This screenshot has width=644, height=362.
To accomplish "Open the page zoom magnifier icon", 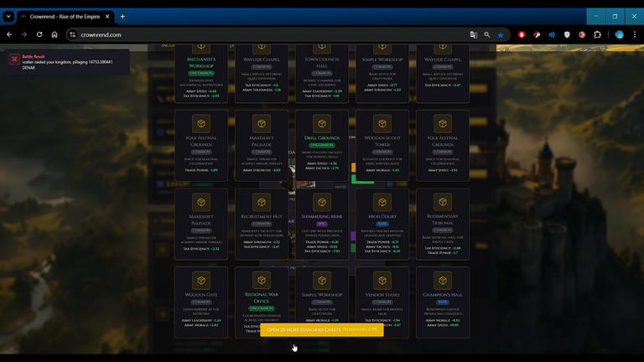I will coord(487,35).
